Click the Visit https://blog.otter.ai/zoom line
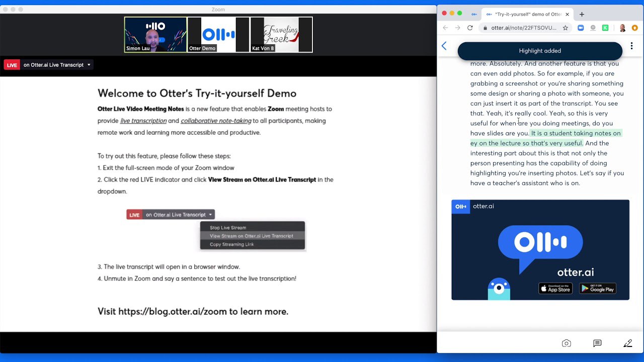 (x=193, y=312)
